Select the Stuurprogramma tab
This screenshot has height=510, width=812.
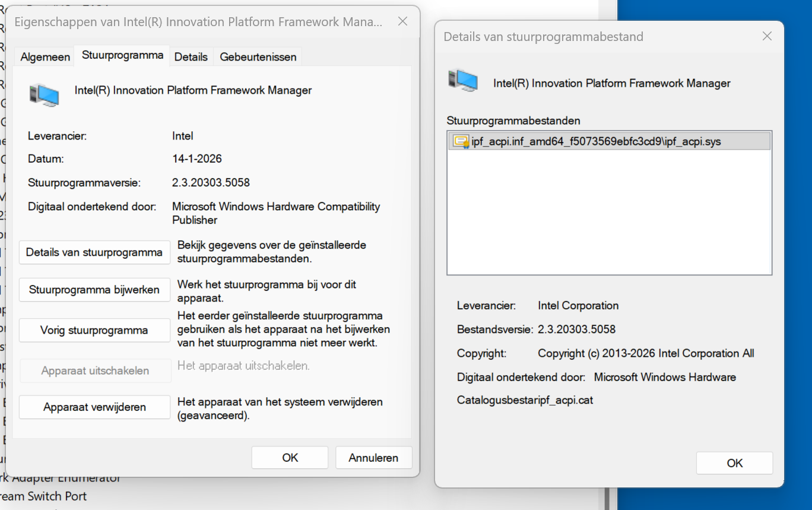pos(122,55)
